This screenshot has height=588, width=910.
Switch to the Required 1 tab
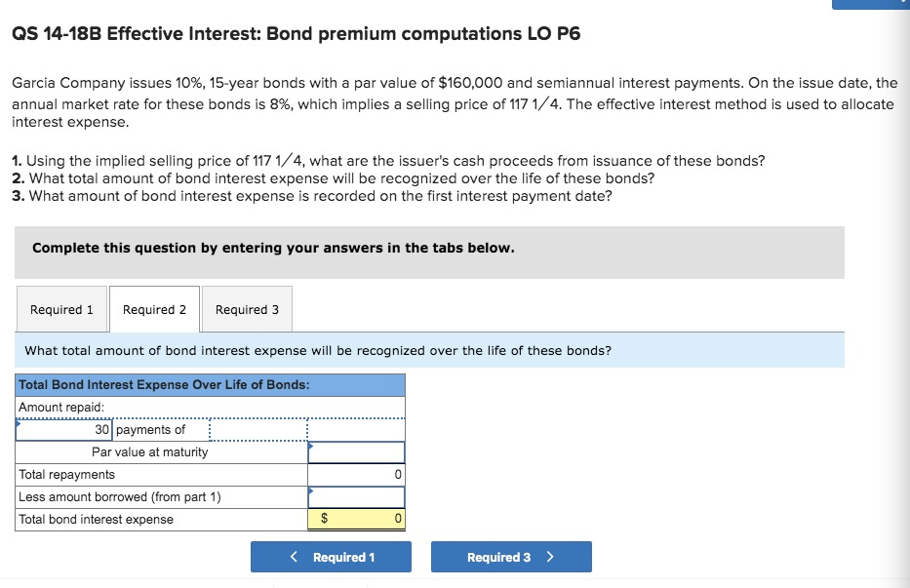(61, 310)
